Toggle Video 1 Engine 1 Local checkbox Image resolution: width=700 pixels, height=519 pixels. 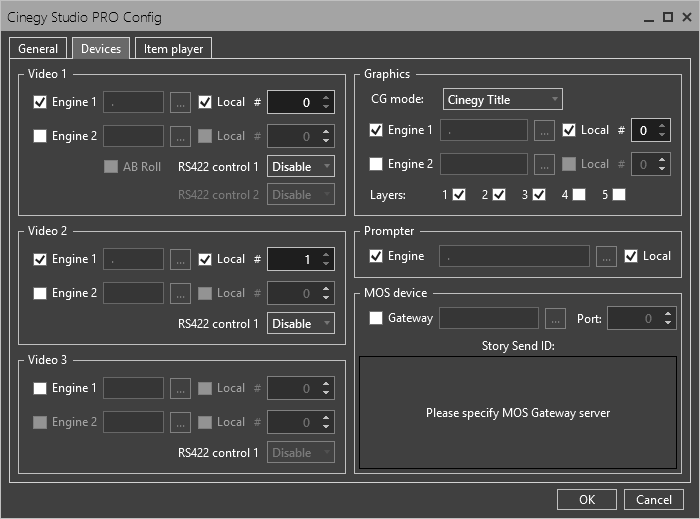pyautogui.click(x=205, y=102)
